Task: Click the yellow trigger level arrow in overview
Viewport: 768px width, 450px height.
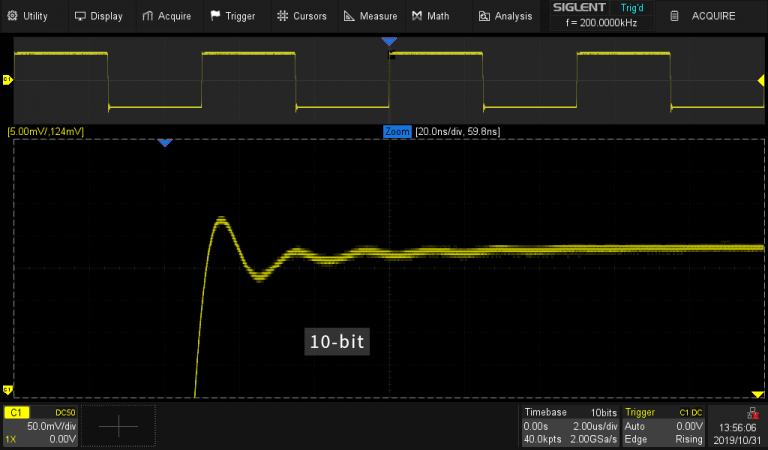Action: tap(757, 79)
